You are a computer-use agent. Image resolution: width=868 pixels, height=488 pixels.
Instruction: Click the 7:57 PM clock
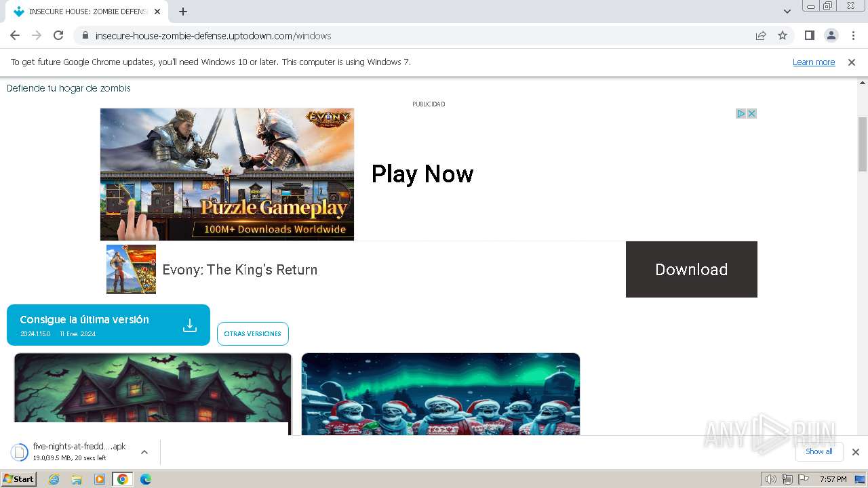[x=833, y=479]
